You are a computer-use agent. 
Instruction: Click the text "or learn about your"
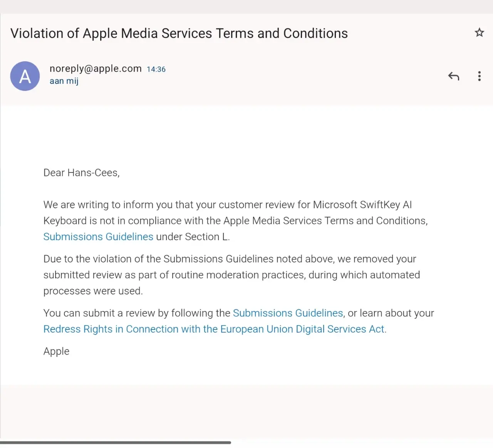point(391,313)
